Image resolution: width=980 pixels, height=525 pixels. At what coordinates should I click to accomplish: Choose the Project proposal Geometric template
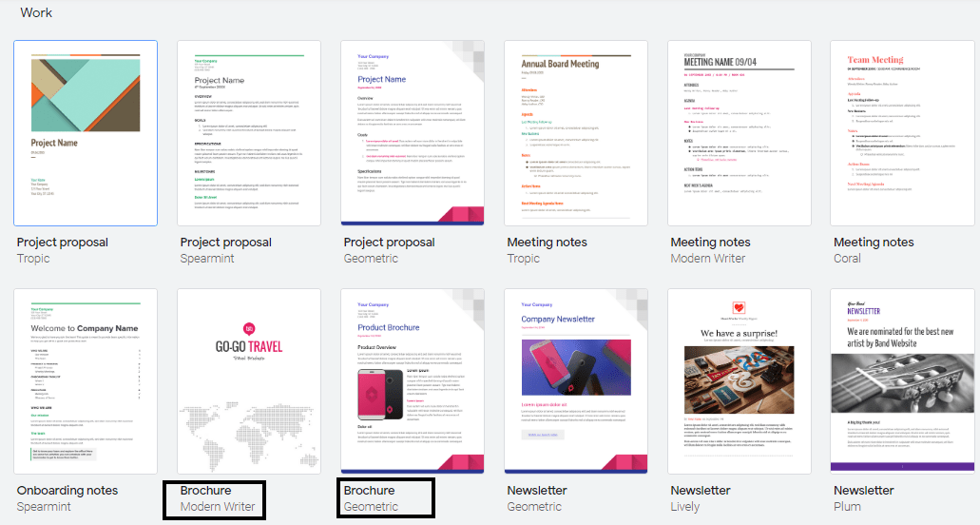point(413,133)
